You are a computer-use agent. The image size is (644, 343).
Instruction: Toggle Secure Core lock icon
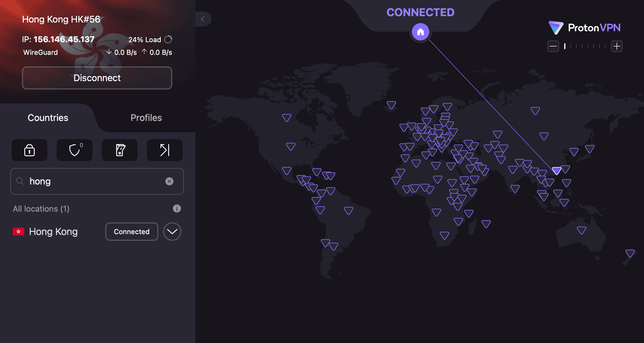(x=29, y=150)
